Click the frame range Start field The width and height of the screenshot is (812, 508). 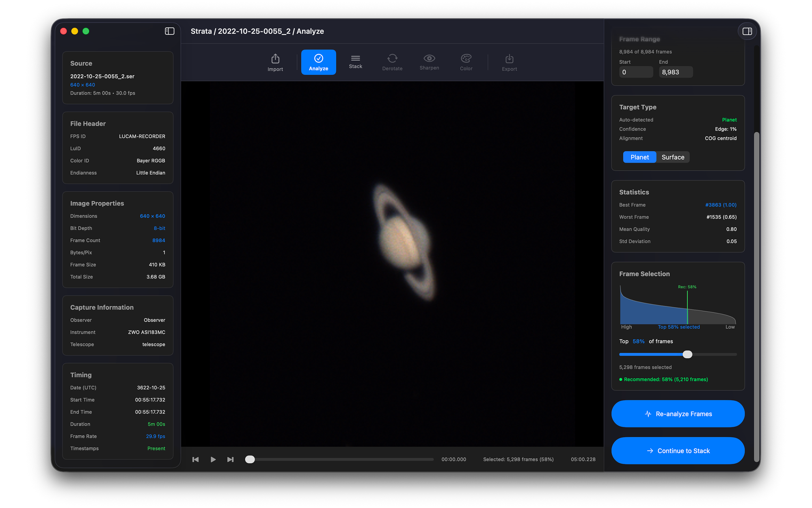(x=635, y=72)
